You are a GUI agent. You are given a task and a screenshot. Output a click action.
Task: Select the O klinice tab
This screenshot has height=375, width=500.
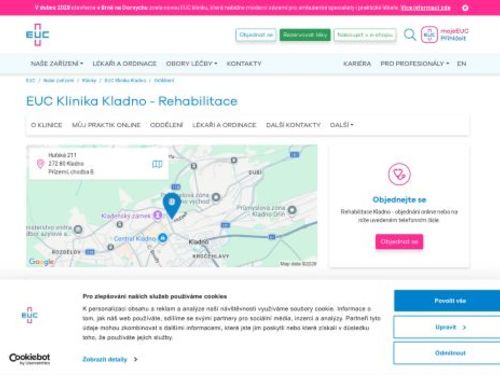(x=46, y=125)
